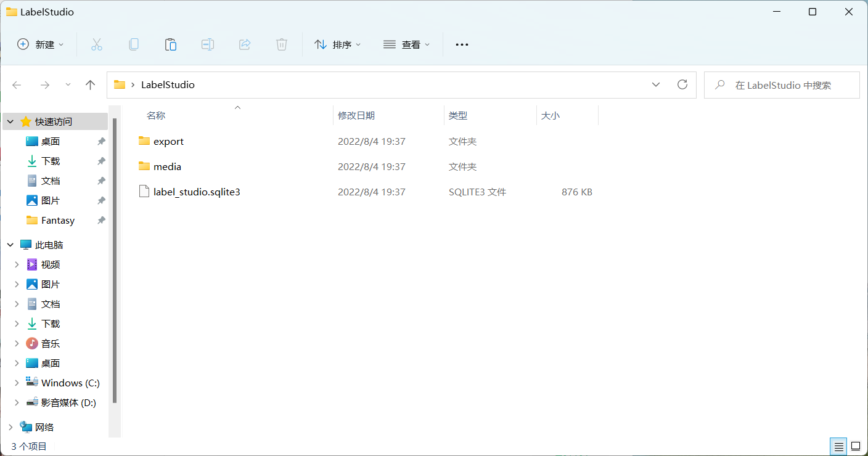Open pinned 文档 in quick access
The height and width of the screenshot is (456, 868).
(x=51, y=181)
